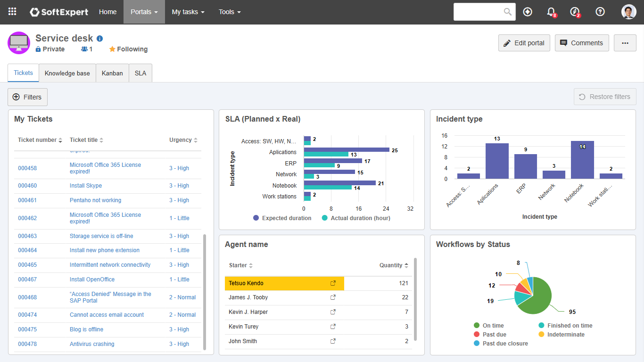
Task: Switch to the Kanban tab
Action: click(x=112, y=73)
